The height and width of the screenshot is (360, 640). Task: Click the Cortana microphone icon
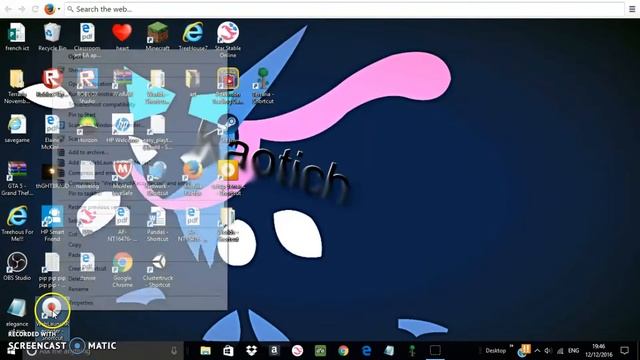click(174, 351)
